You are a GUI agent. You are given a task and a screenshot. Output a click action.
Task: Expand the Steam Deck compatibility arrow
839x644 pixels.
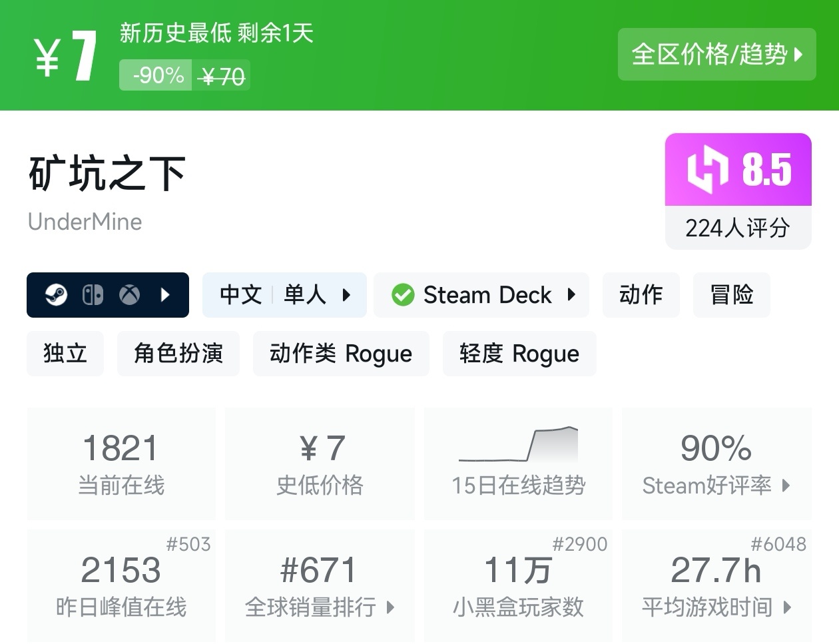(x=571, y=294)
